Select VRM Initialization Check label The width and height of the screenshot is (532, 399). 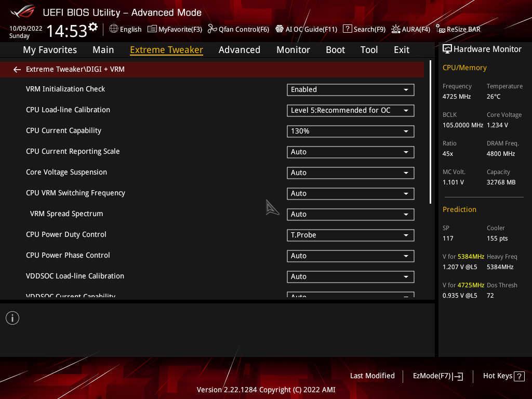pos(65,89)
